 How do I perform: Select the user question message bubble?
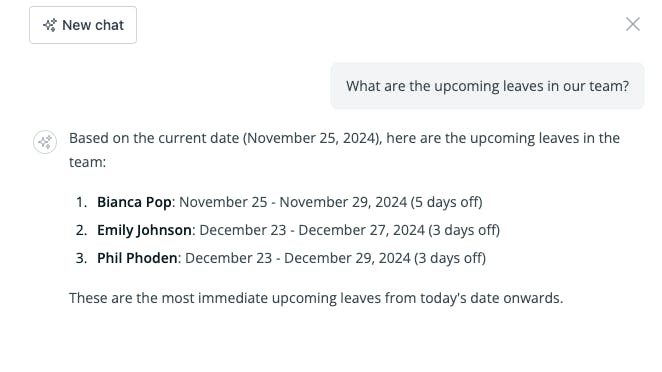[x=487, y=86]
